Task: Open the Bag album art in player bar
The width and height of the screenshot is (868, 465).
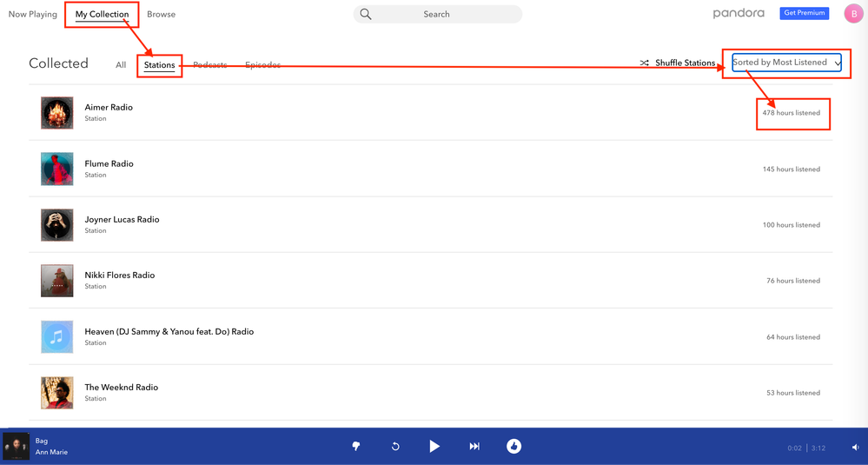Action: click(17, 447)
